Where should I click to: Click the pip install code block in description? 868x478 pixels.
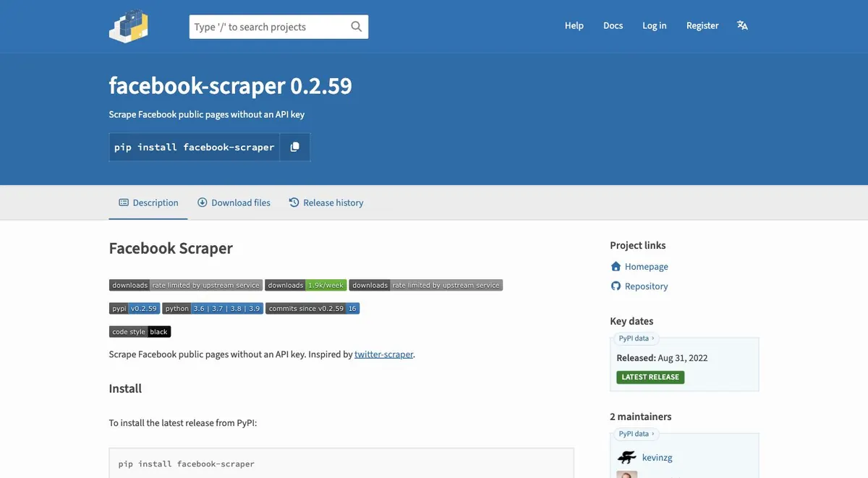tap(341, 463)
